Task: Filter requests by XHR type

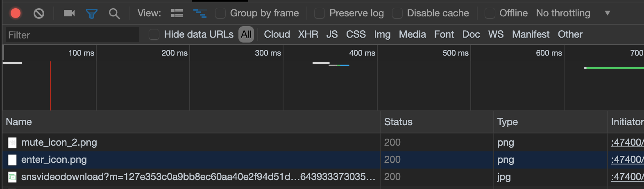Action: (x=308, y=34)
